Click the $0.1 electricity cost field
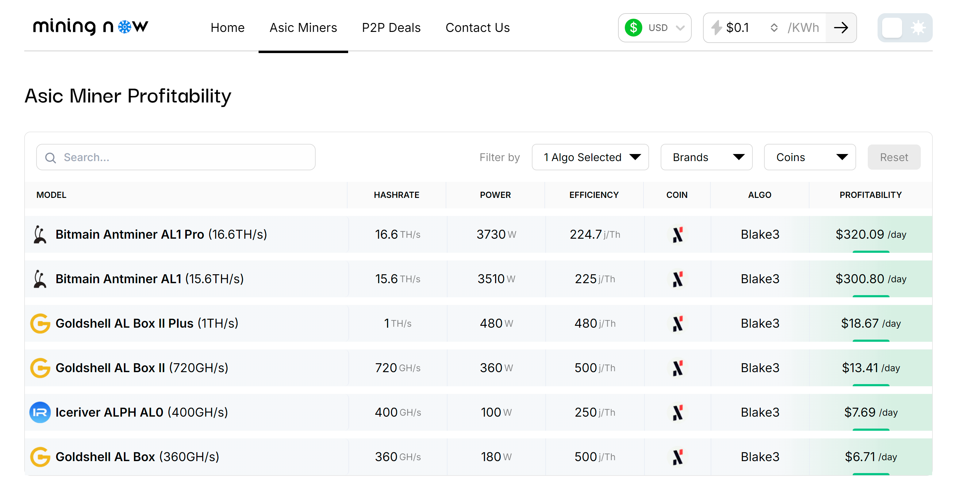Viewport: 980px width, 497px height. (737, 28)
